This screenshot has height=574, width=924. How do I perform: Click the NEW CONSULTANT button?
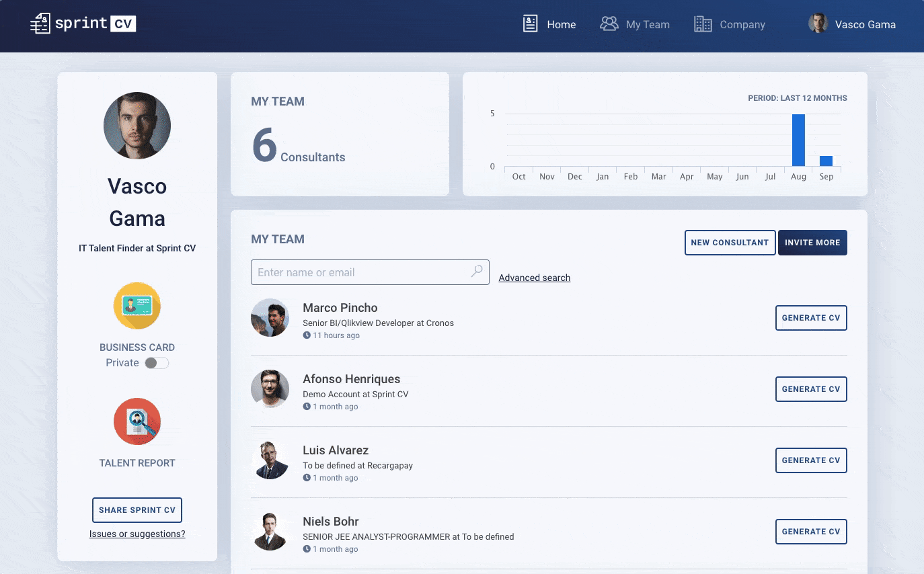[x=730, y=243]
